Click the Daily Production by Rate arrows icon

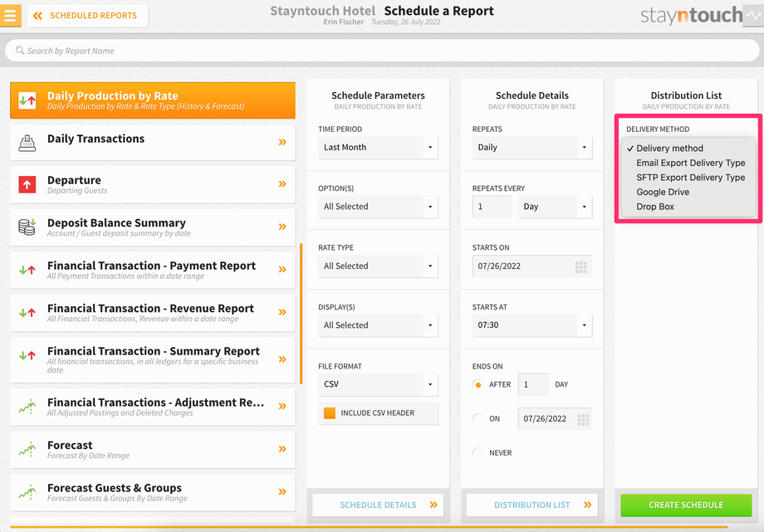point(27,100)
